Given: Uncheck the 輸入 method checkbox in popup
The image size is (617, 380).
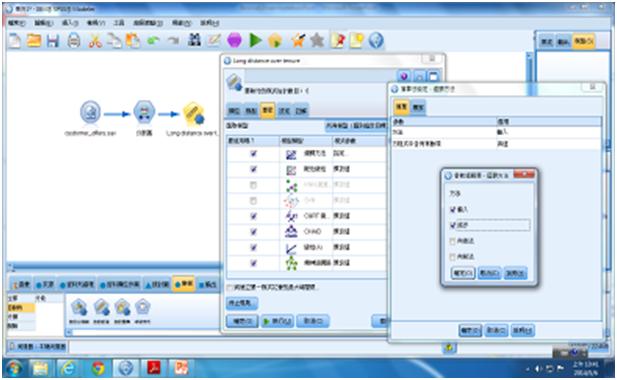Looking at the screenshot, I should [453, 209].
